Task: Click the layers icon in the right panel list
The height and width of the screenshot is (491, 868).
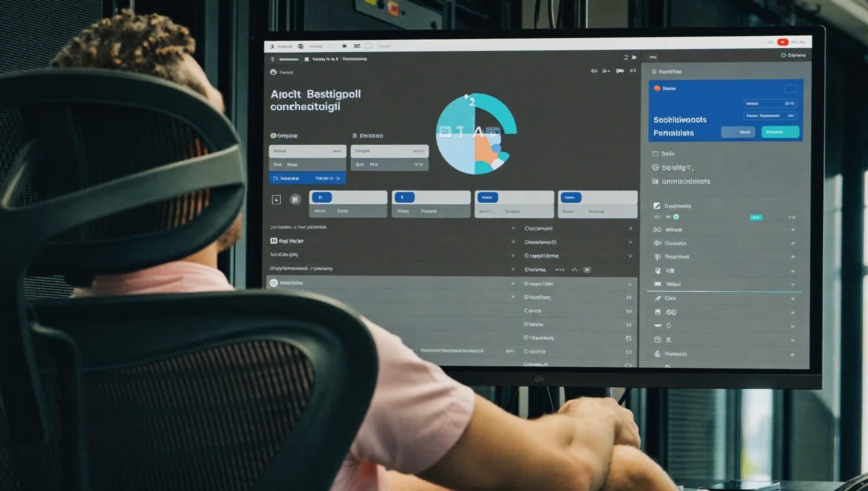Action: coord(657,243)
